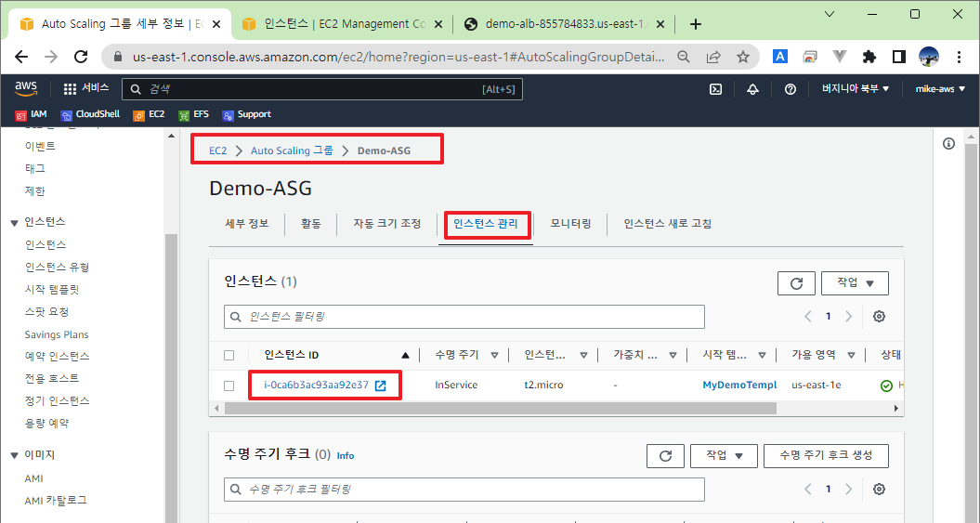980x523 pixels.
Task: Open MyDemoTempl launch template link
Action: [739, 386]
